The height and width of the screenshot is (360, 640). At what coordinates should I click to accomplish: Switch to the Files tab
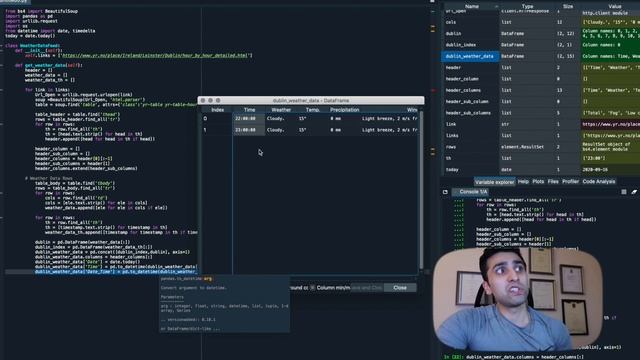pyautogui.click(x=553, y=182)
